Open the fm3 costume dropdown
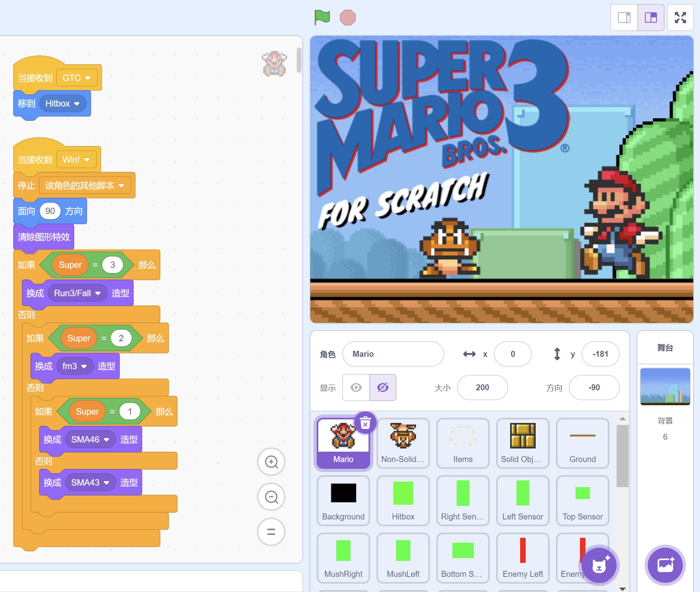 coord(75,366)
